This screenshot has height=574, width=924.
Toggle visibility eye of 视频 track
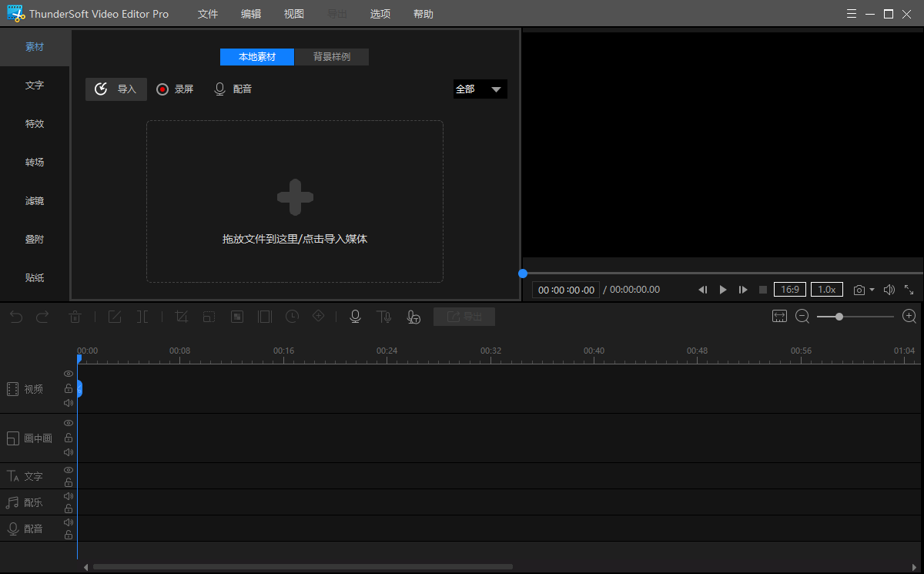[x=69, y=374]
